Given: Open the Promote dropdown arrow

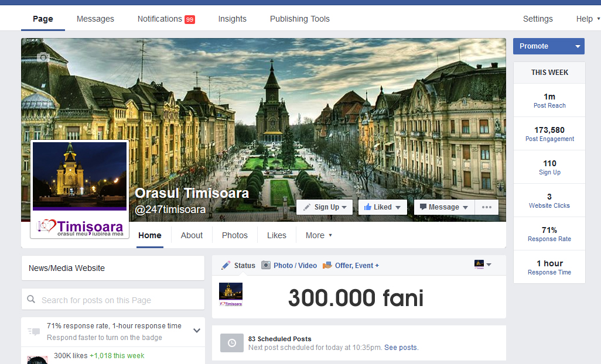Looking at the screenshot, I should point(578,46).
